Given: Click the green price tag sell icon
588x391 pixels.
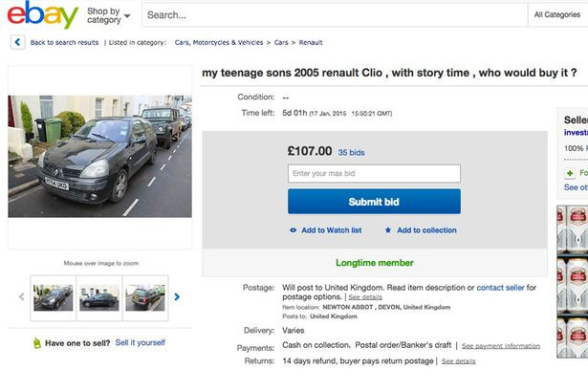Looking at the screenshot, I should (x=35, y=342).
